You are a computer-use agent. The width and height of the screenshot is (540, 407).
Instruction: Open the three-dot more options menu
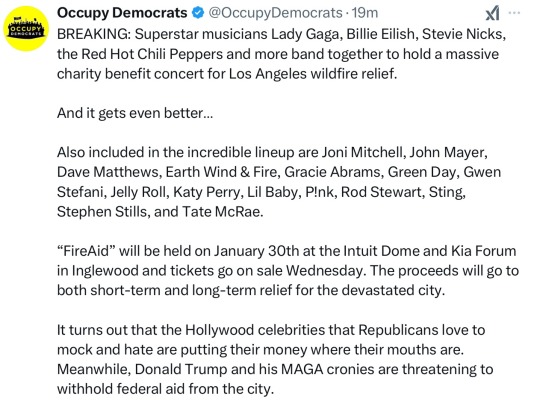tap(514, 13)
